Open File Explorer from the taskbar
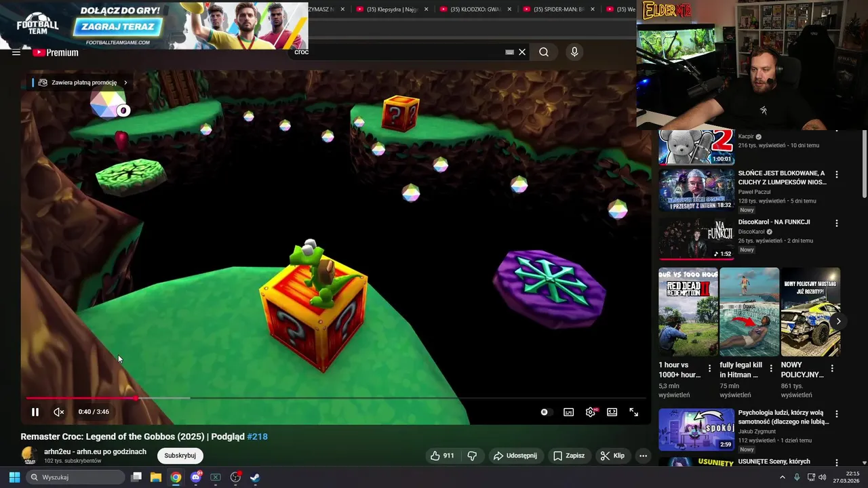Viewport: 868px width, 488px height. point(156,477)
